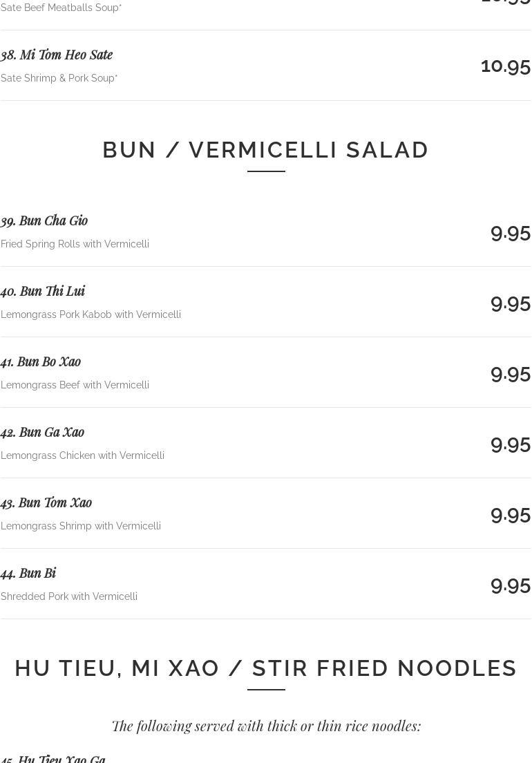This screenshot has width=532, height=763.
Task: Click the price next to Bun Bi
Action: pos(510,585)
